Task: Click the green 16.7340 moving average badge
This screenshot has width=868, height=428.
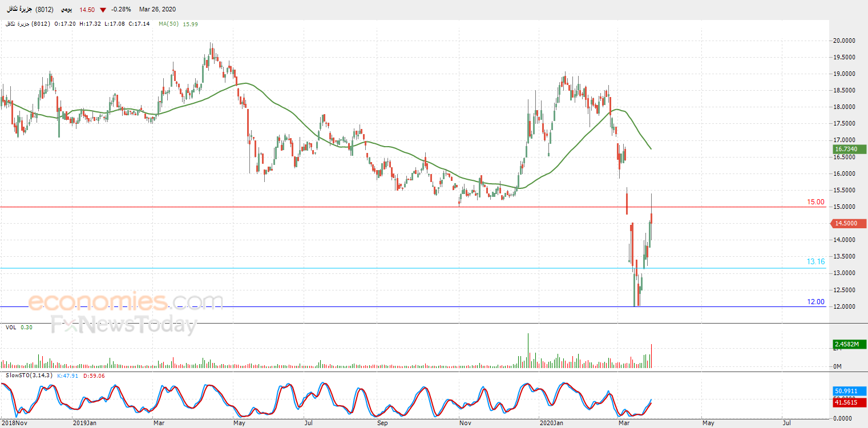Action: click(849, 149)
